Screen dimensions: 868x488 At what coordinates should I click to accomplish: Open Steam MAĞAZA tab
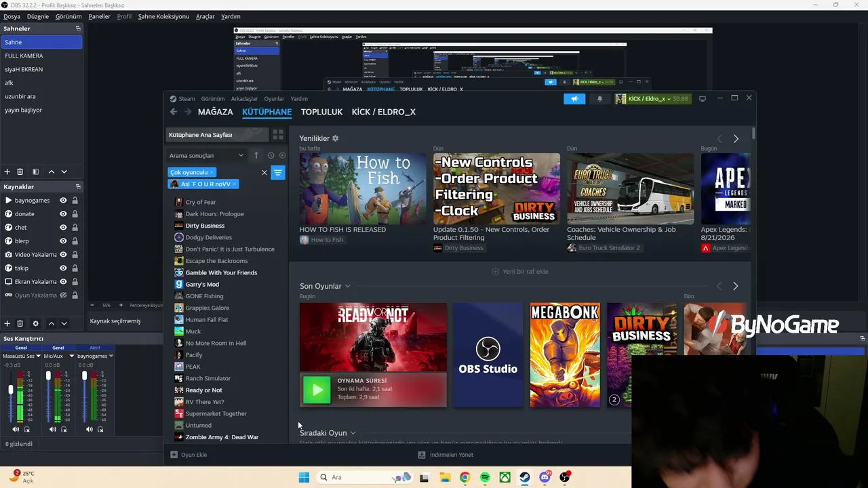tap(215, 112)
